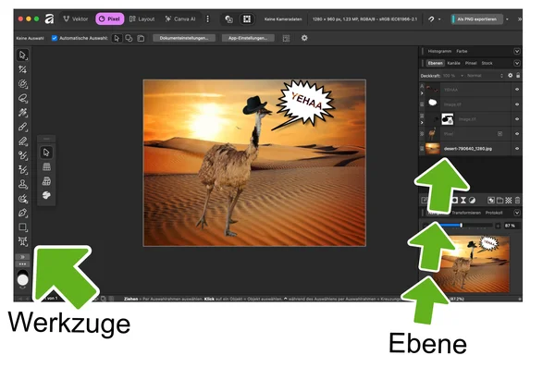Pick the Pen tool
This screenshot has width=555, height=392.
(23, 212)
